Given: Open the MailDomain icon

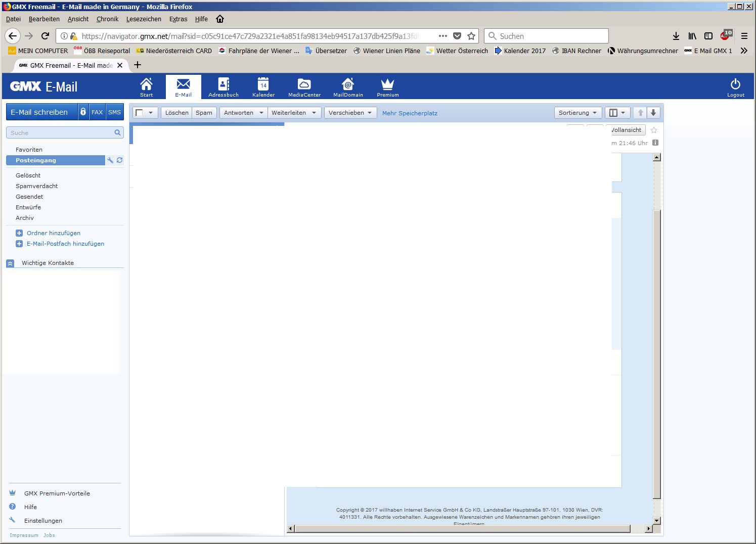Looking at the screenshot, I should coord(348,87).
